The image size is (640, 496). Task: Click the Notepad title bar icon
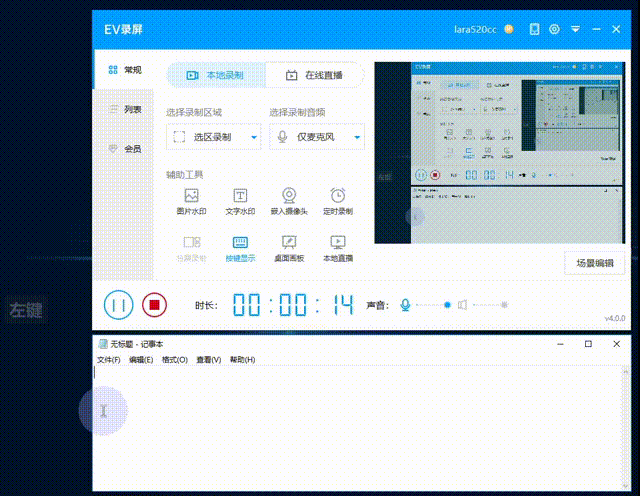[x=103, y=344]
